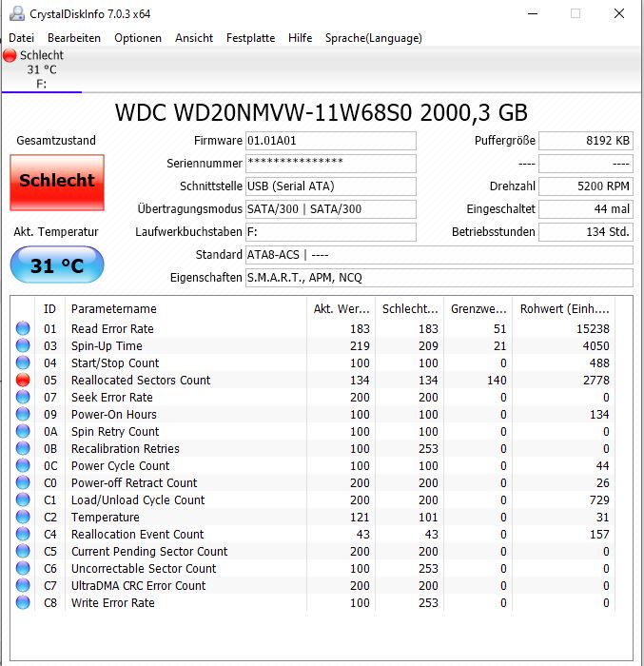Select the UltraDMA CRC Error Count name

click(x=138, y=586)
